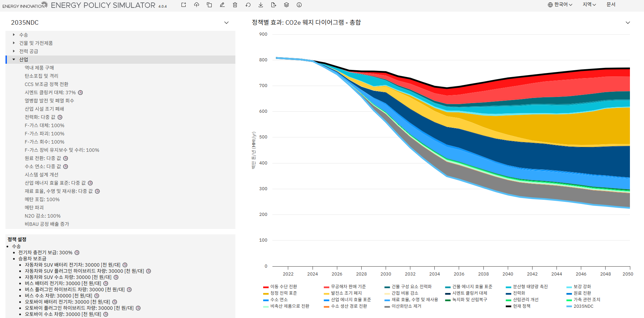Click the download arrow icon

tap(261, 5)
